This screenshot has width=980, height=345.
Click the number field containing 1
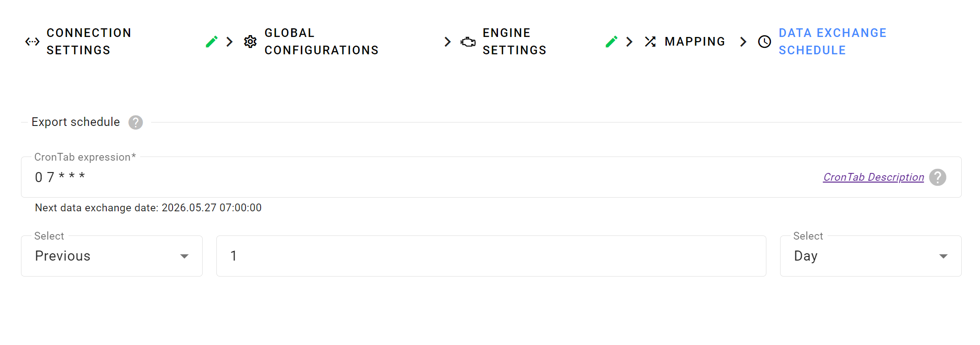click(491, 256)
